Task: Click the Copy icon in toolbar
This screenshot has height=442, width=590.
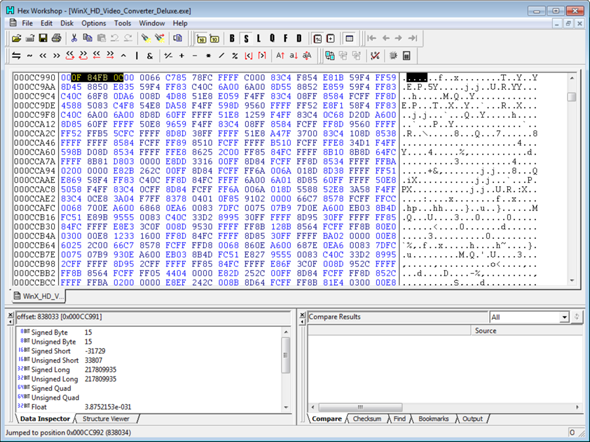Action: pos(88,38)
